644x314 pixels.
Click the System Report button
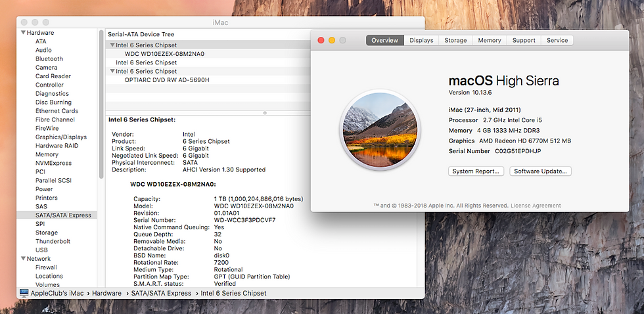tap(476, 171)
